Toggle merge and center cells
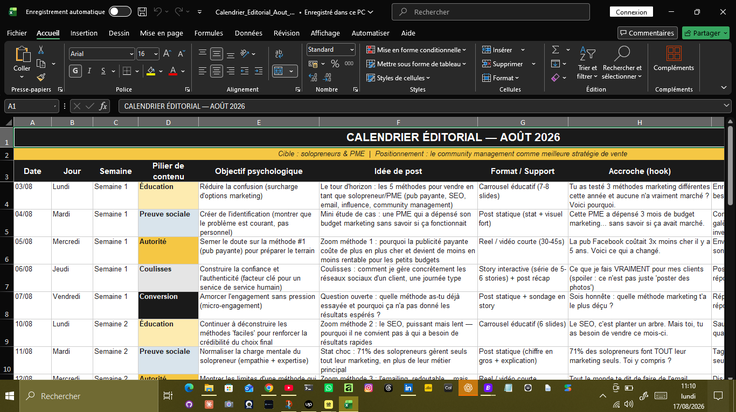 [x=278, y=71]
